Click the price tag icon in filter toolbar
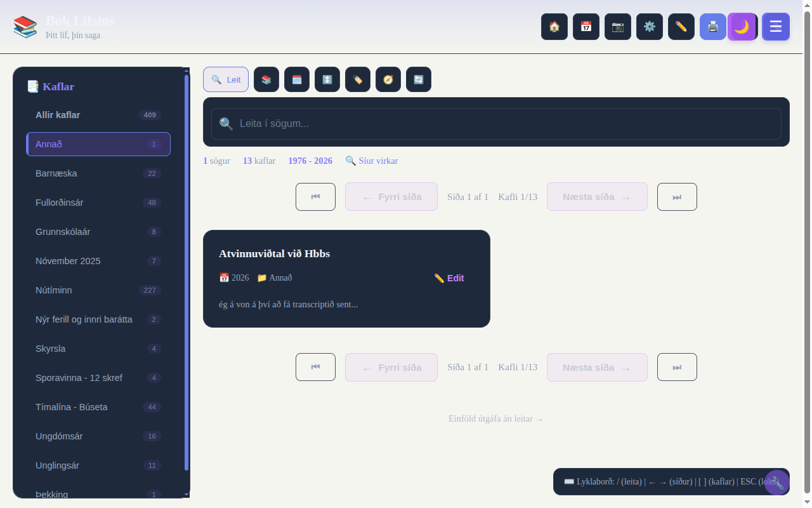Image resolution: width=812 pixels, height=508 pixels. (357, 79)
